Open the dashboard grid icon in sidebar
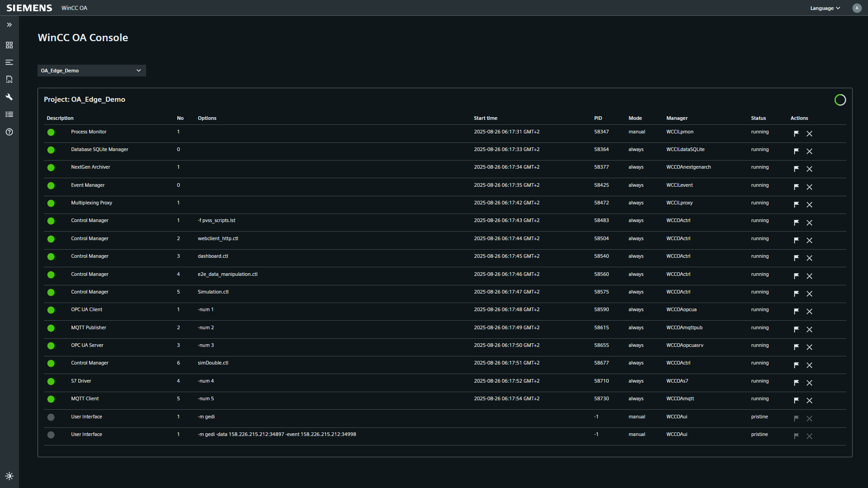Screen dimensions: 868x488 coord(9,45)
